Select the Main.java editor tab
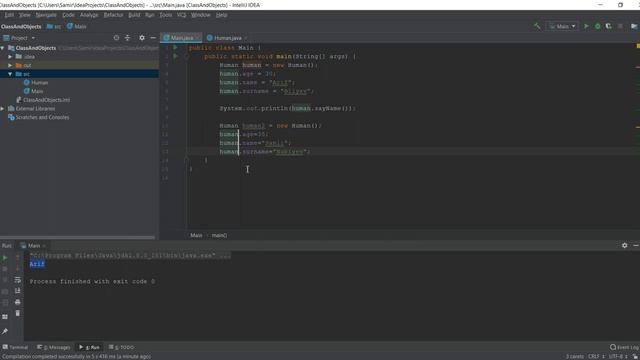 (x=180, y=38)
